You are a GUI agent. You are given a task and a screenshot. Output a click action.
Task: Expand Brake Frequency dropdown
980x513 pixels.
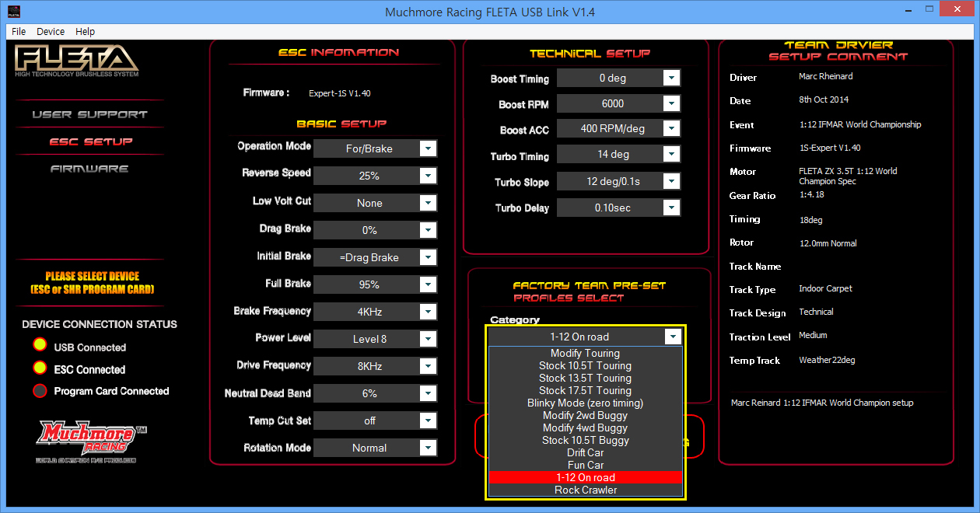(428, 312)
